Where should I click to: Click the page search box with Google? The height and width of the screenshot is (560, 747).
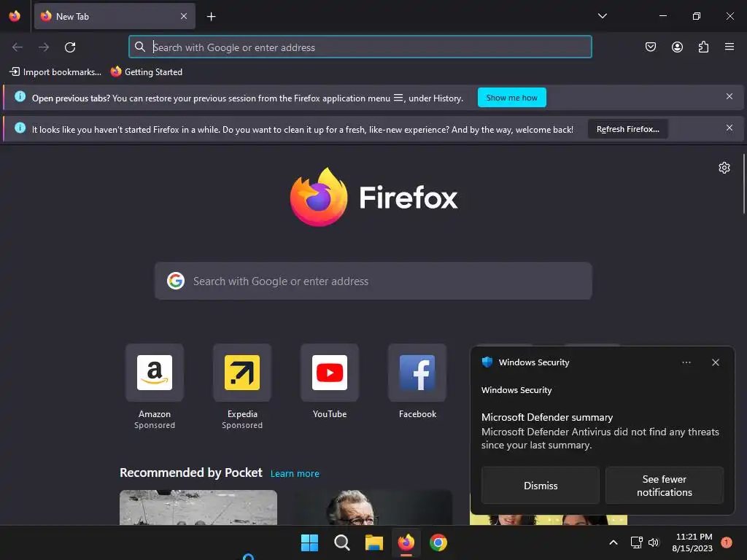coord(373,281)
